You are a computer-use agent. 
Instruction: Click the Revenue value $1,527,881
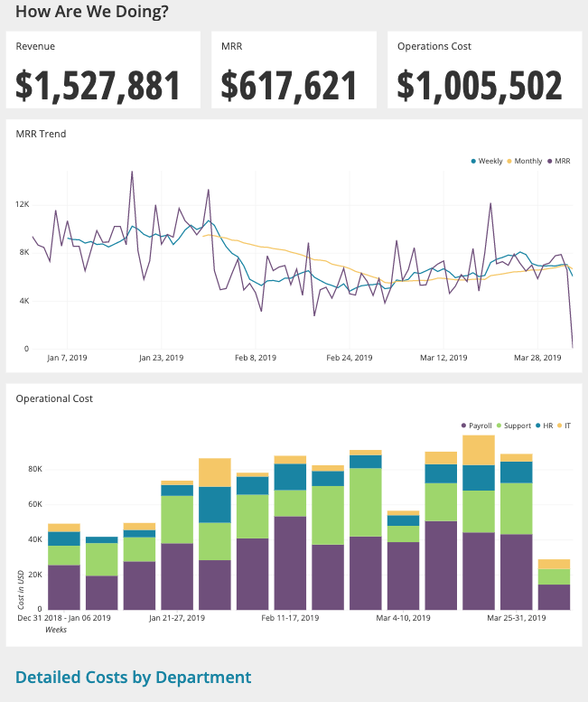click(98, 86)
